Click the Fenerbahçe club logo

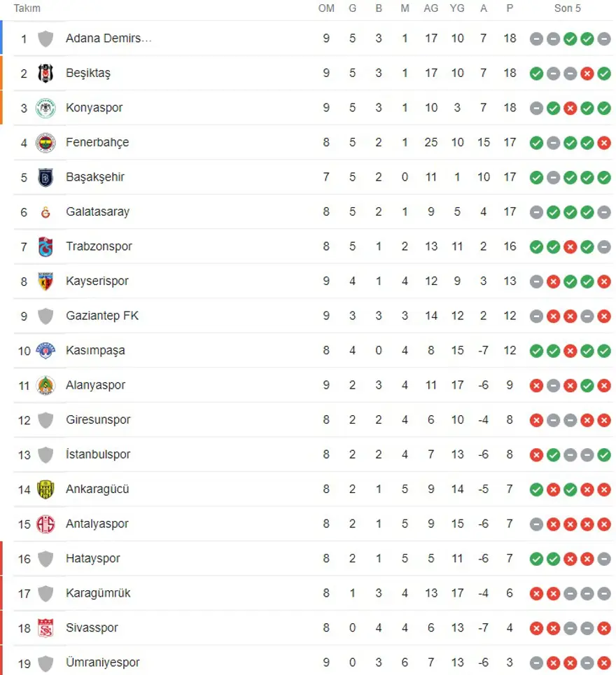point(45,142)
